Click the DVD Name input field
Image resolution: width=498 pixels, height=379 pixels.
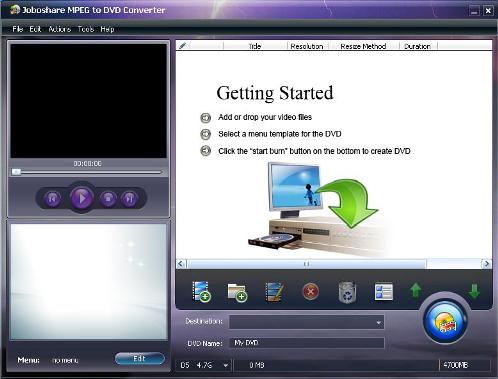pyautogui.click(x=306, y=343)
